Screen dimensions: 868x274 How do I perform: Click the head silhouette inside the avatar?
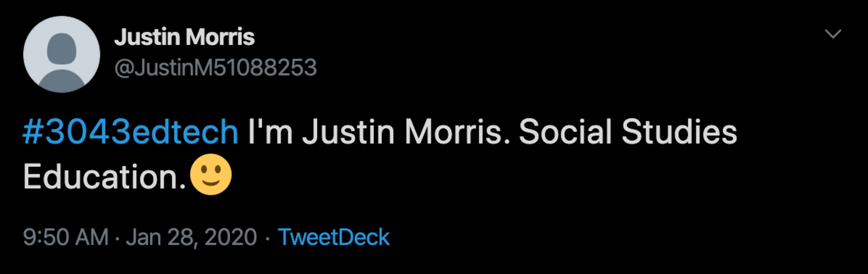pyautogui.click(x=62, y=48)
